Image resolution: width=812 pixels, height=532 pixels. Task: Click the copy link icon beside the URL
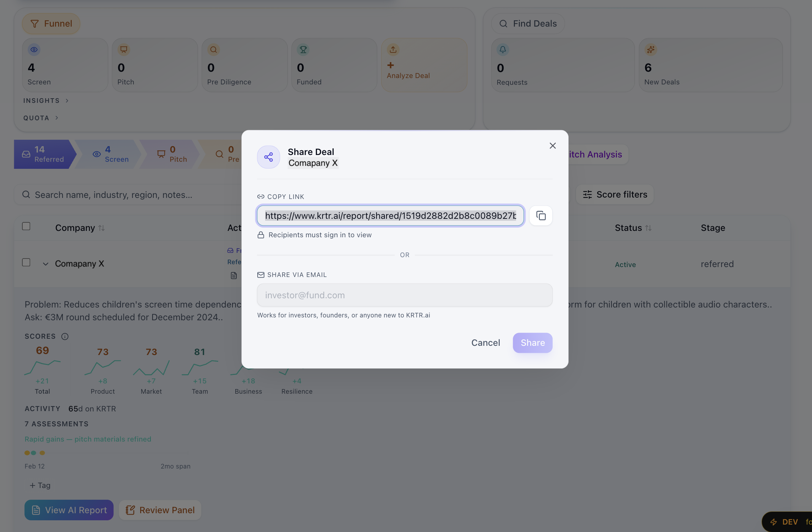[x=541, y=215]
